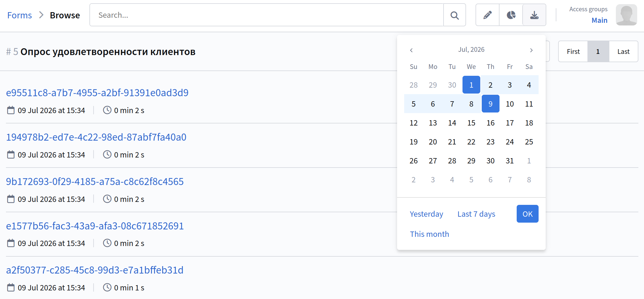Viewport: 644px width, 299px height.
Task: Open the user avatar profile picture
Action: click(x=627, y=15)
